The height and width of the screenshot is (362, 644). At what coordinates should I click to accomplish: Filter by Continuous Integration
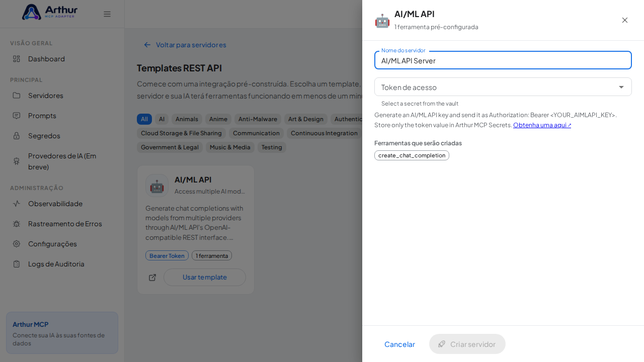coord(325,133)
